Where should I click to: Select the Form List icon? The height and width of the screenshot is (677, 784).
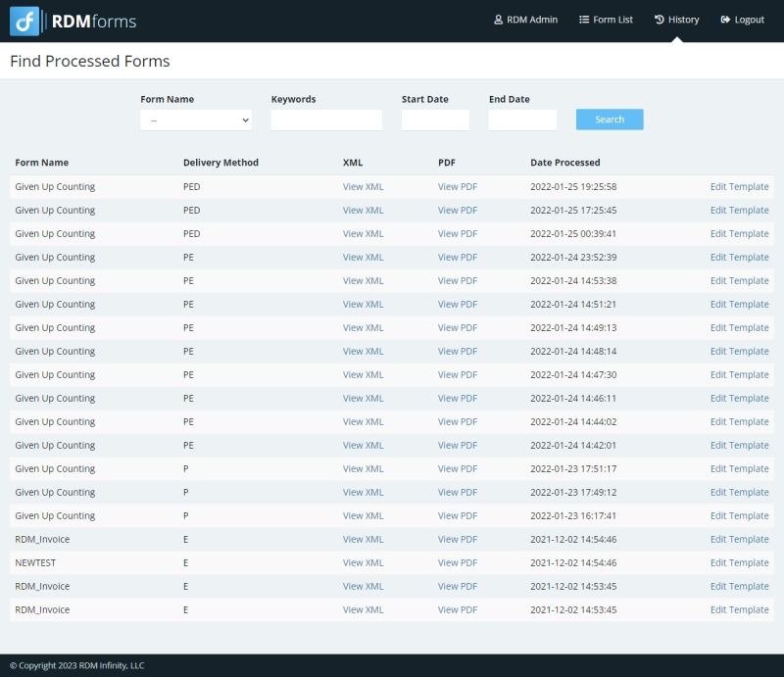coord(584,19)
